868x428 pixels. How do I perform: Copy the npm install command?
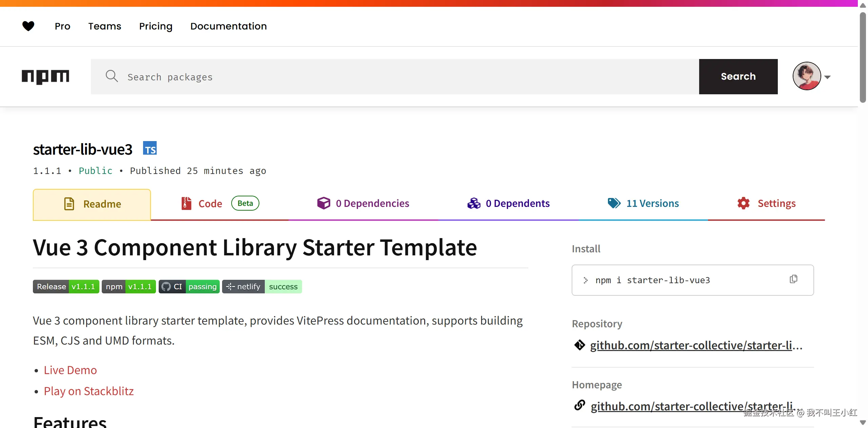793,279
